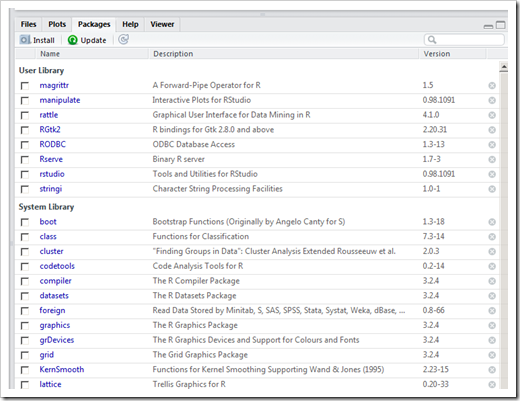Remove the stringi package icon
Screen dimensions: 520x401
[492, 189]
